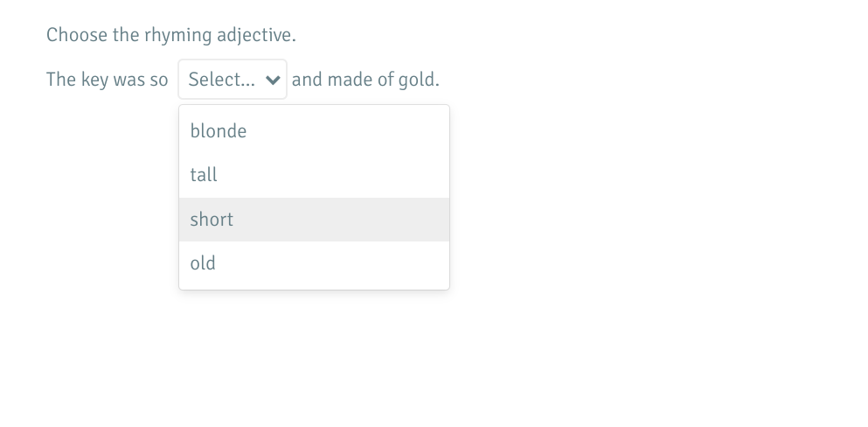This screenshot has width=868, height=427.
Task: Select the "blonde" option
Action: [x=219, y=131]
